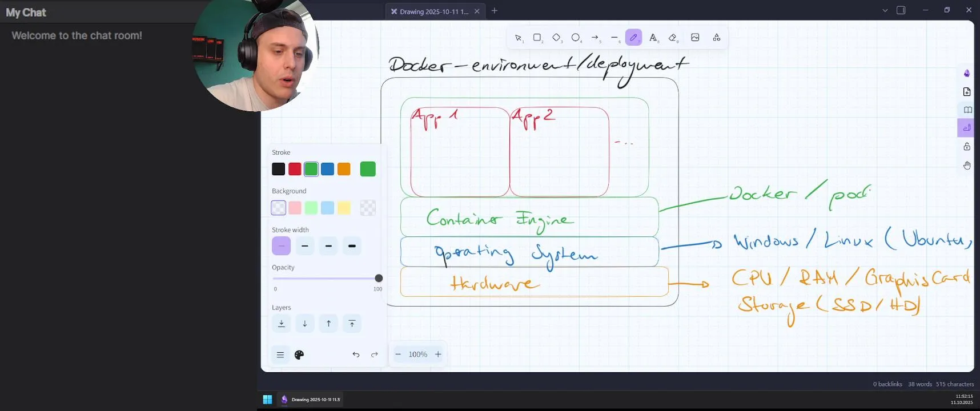The height and width of the screenshot is (411, 980).
Task: Click the new document plus icon
Action: click(x=967, y=91)
